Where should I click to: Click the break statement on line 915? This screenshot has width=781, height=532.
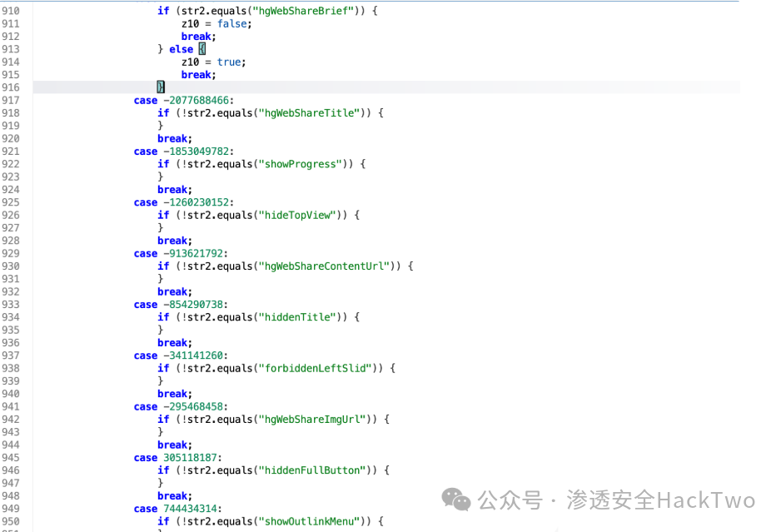pos(198,75)
